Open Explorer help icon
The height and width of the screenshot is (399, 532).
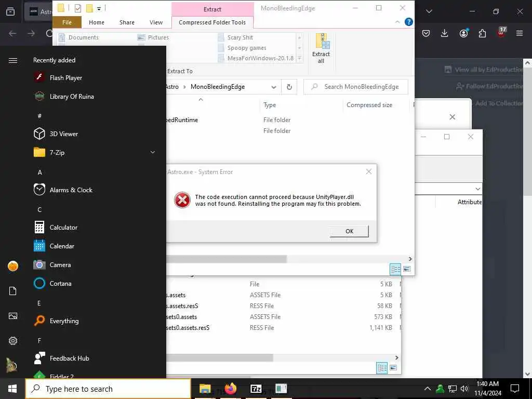409,22
